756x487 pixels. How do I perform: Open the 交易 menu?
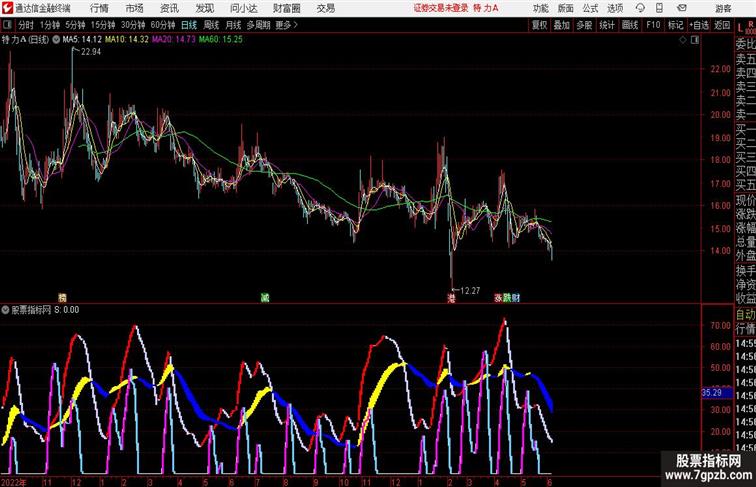click(326, 8)
